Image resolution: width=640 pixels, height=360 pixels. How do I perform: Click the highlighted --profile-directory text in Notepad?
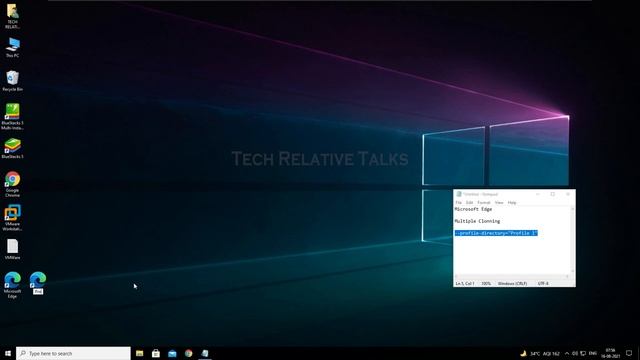coord(496,233)
